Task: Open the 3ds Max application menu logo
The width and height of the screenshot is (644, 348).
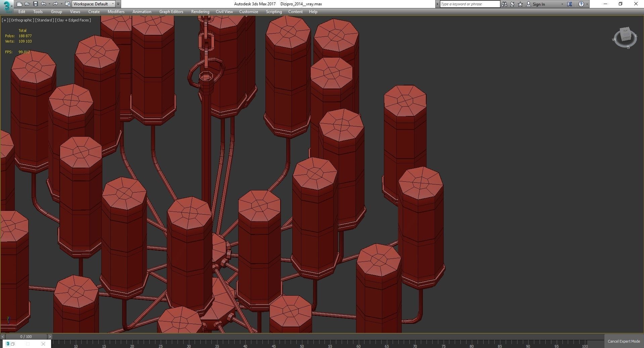Action: [7, 6]
